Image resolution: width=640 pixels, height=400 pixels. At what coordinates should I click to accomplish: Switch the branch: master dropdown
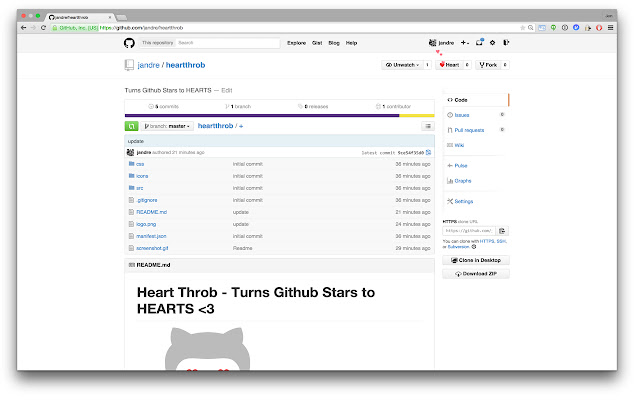(167, 126)
